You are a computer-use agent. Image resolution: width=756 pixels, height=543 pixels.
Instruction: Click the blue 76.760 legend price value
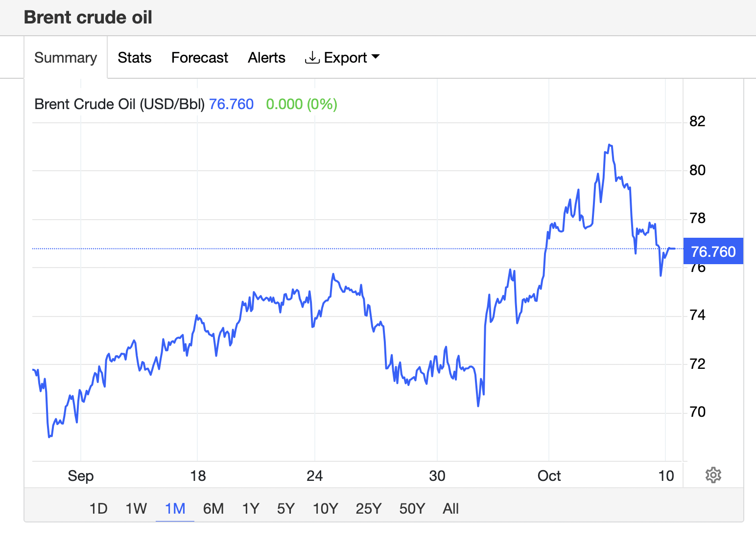(x=231, y=104)
